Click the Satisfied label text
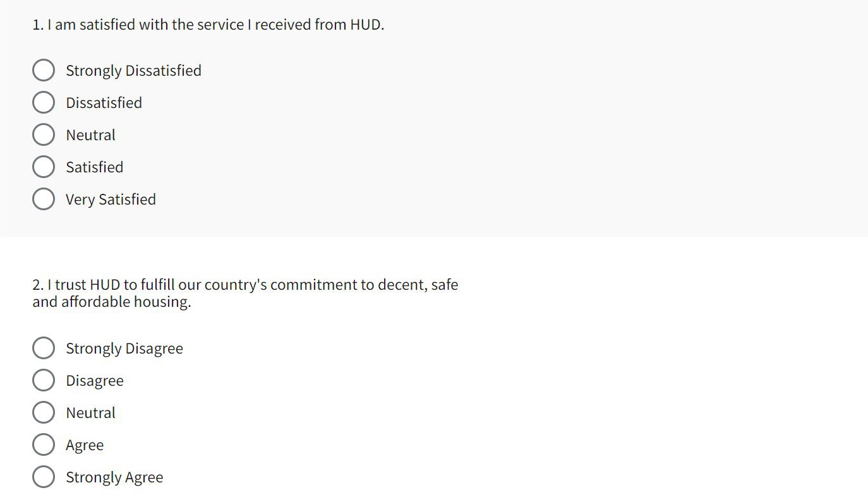 pyautogui.click(x=94, y=167)
